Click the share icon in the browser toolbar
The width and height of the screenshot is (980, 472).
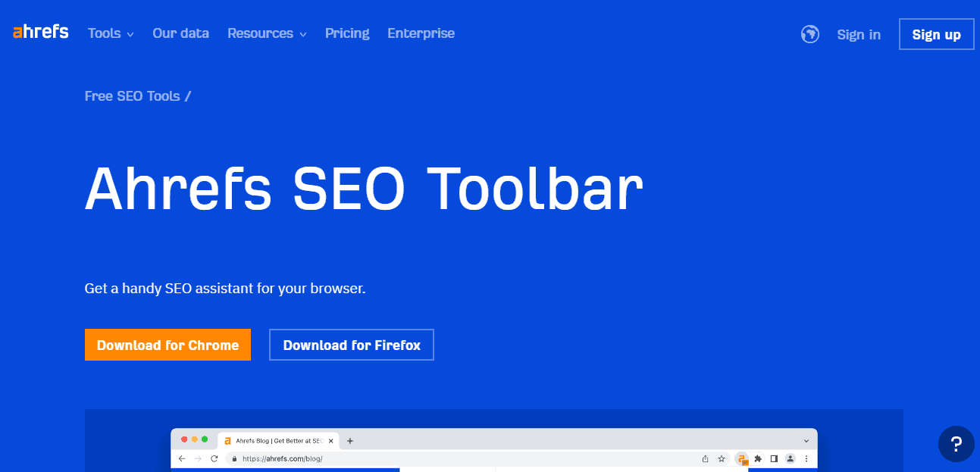pyautogui.click(x=706, y=458)
